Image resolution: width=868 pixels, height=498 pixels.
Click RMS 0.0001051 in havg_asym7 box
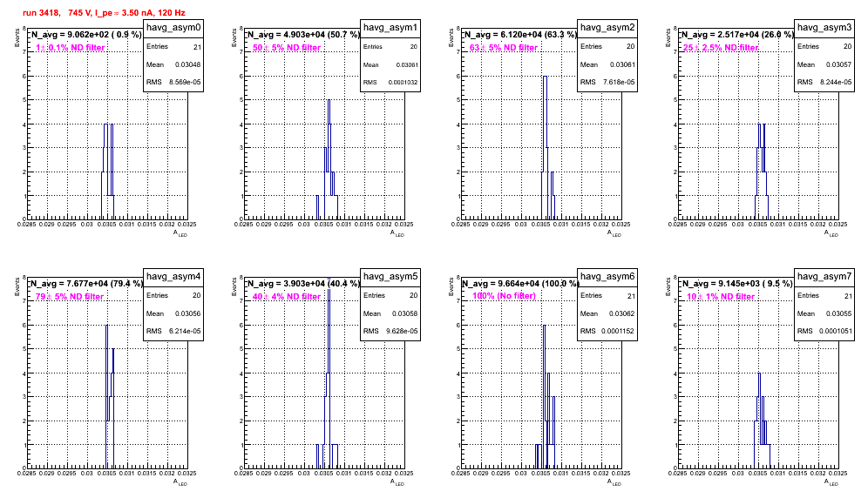click(x=824, y=332)
